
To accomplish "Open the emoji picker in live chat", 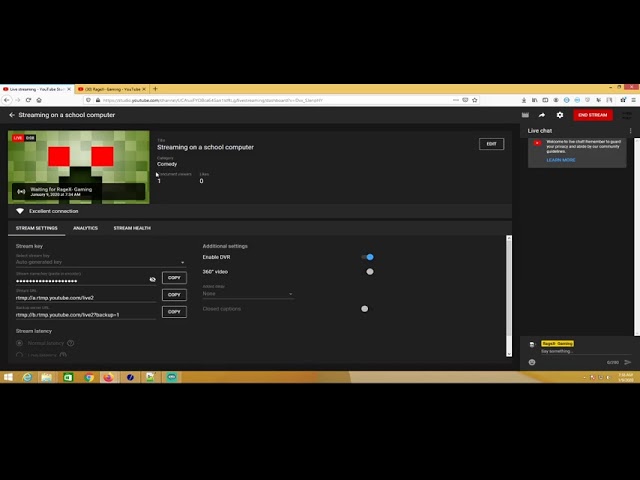I will 532,362.
